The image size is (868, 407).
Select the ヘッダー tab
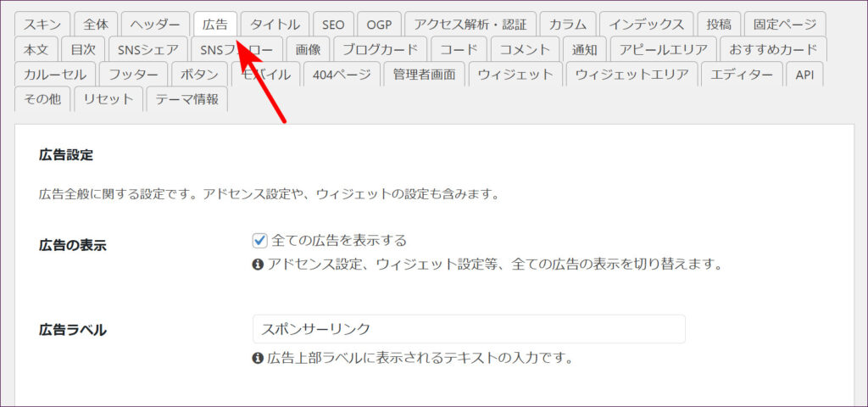click(x=155, y=25)
